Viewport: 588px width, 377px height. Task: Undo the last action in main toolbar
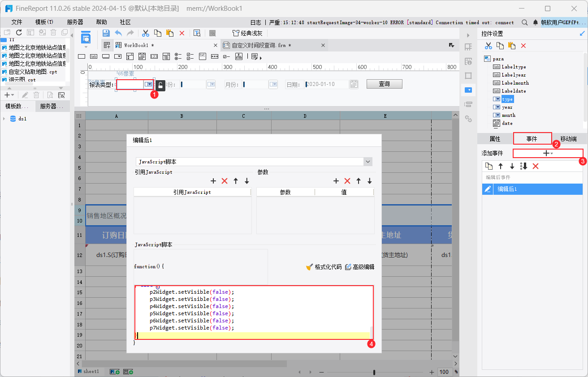(118, 33)
